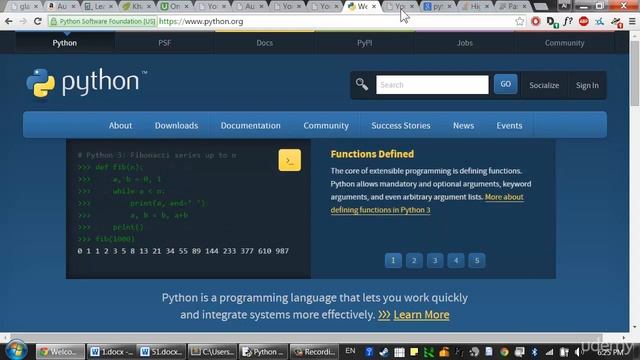Image resolution: width=640 pixels, height=360 pixels.
Task: Click the Chrome icon in system tray
Action: pyautogui.click(x=504, y=352)
